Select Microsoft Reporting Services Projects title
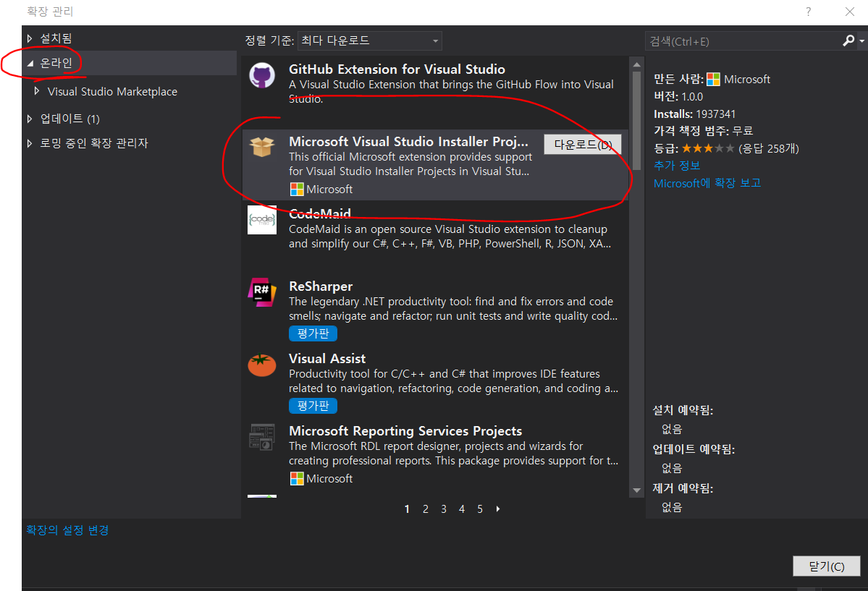This screenshot has height=591, width=868. pyautogui.click(x=405, y=430)
